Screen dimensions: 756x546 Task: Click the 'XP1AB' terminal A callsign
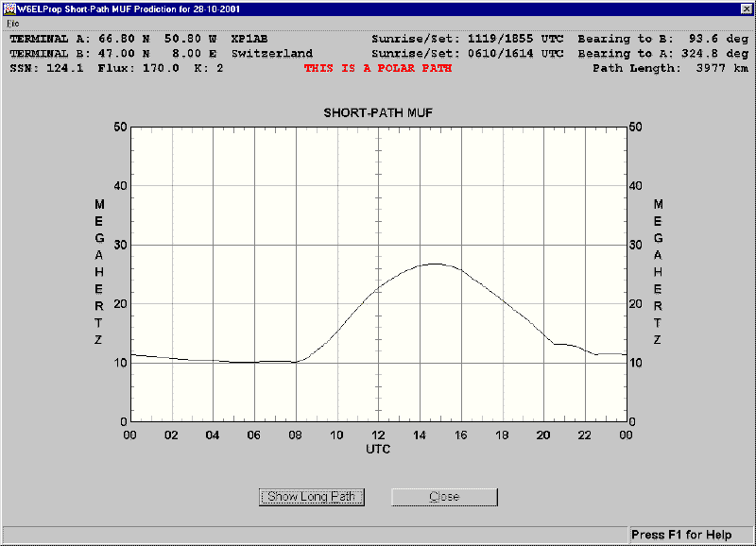point(249,39)
